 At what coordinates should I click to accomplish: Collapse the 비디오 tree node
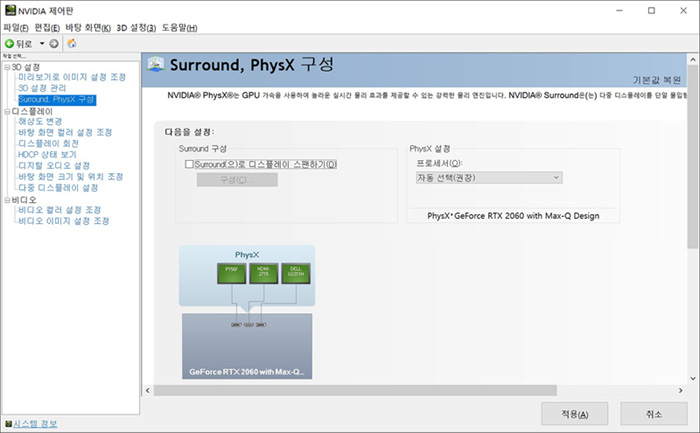point(7,200)
